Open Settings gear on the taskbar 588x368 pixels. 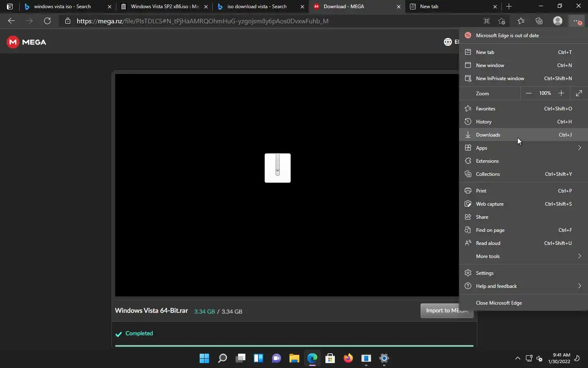point(384,359)
